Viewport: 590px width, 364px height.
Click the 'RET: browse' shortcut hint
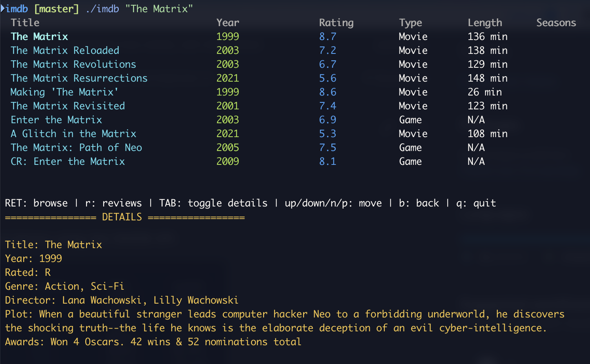36,203
